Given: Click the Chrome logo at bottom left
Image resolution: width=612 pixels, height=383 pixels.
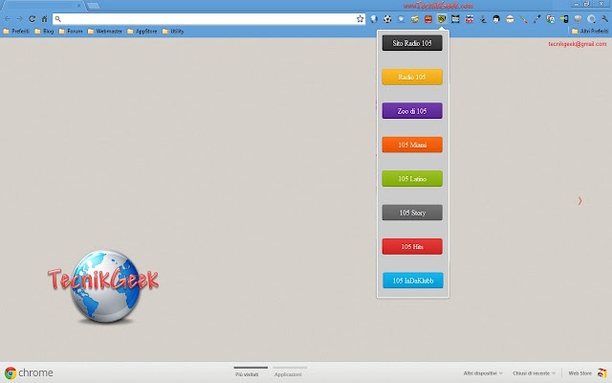Looking at the screenshot, I should pos(11,373).
